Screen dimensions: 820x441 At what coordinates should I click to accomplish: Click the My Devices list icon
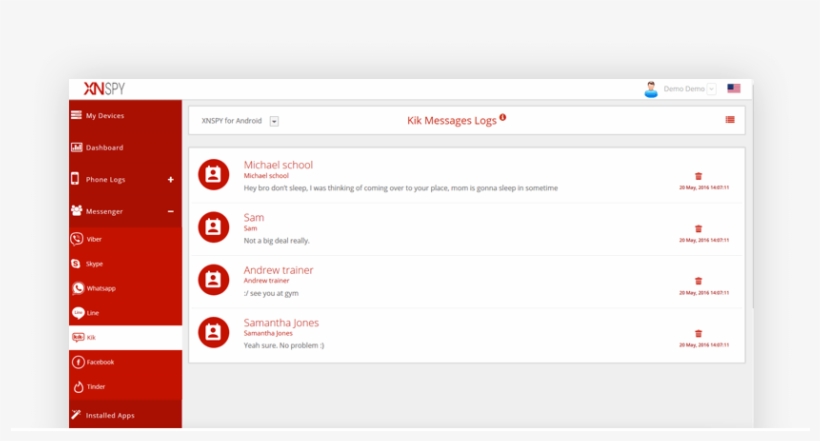[76, 115]
